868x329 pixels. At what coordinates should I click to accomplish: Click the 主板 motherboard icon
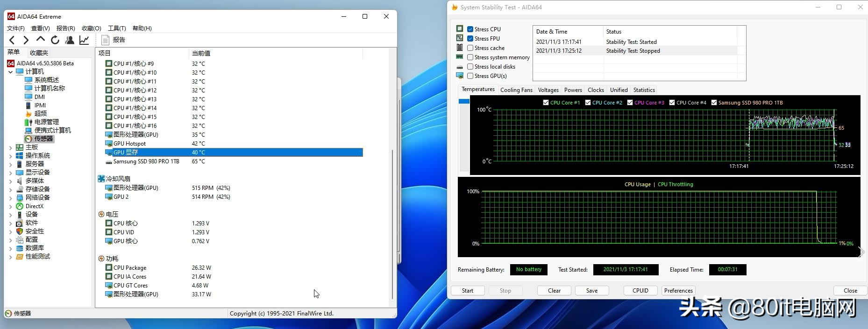(20, 147)
